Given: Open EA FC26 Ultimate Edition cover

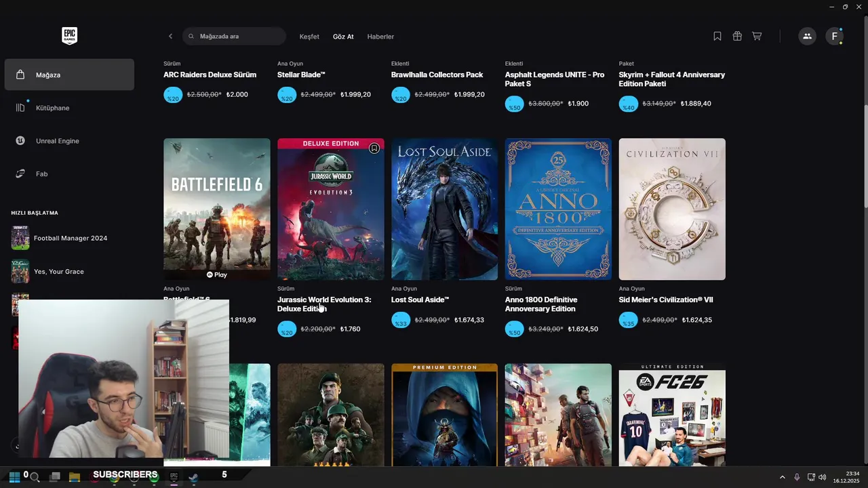Looking at the screenshot, I should point(672,415).
